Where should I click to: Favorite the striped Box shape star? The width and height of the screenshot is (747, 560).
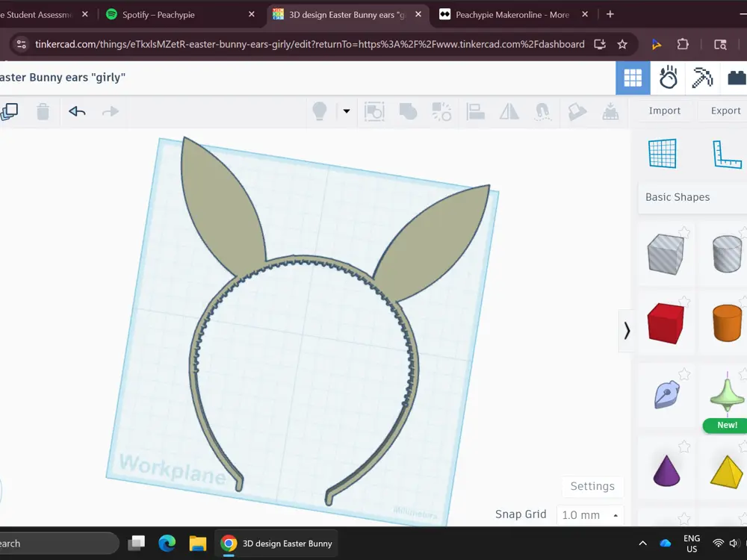684,232
